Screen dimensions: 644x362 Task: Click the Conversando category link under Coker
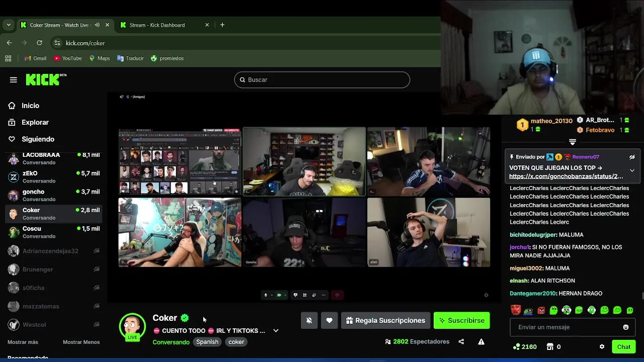pos(171,342)
